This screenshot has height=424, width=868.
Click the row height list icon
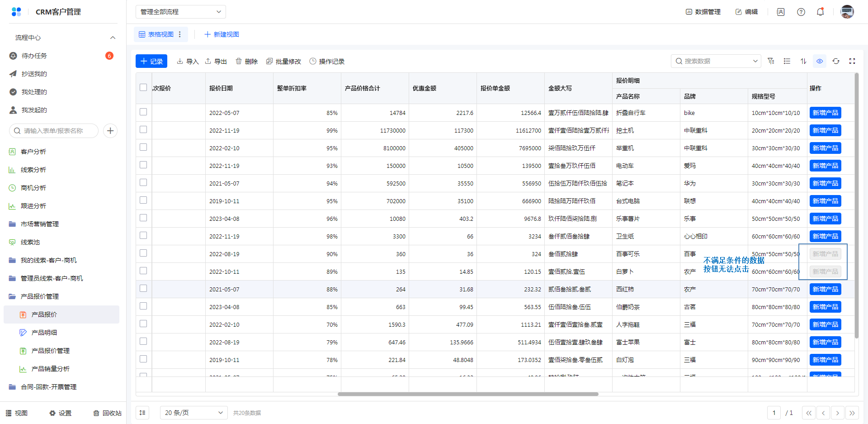pos(787,61)
